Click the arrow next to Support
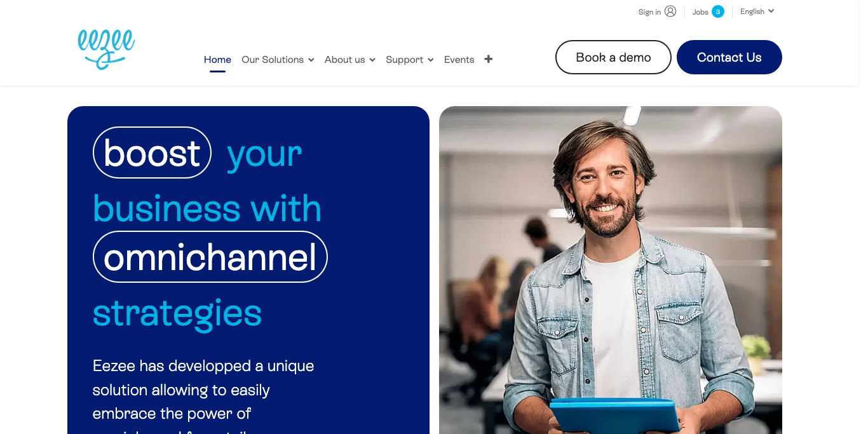 click(x=430, y=60)
